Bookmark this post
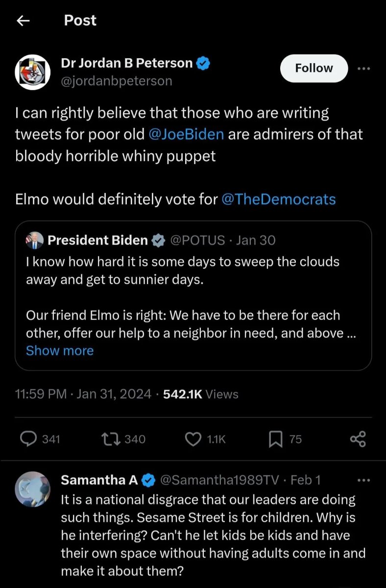 (x=275, y=439)
